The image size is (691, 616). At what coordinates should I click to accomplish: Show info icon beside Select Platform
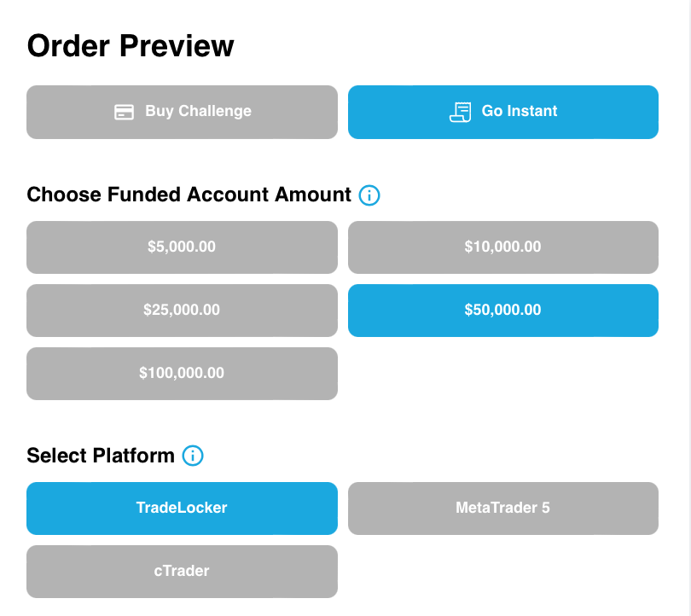(193, 456)
